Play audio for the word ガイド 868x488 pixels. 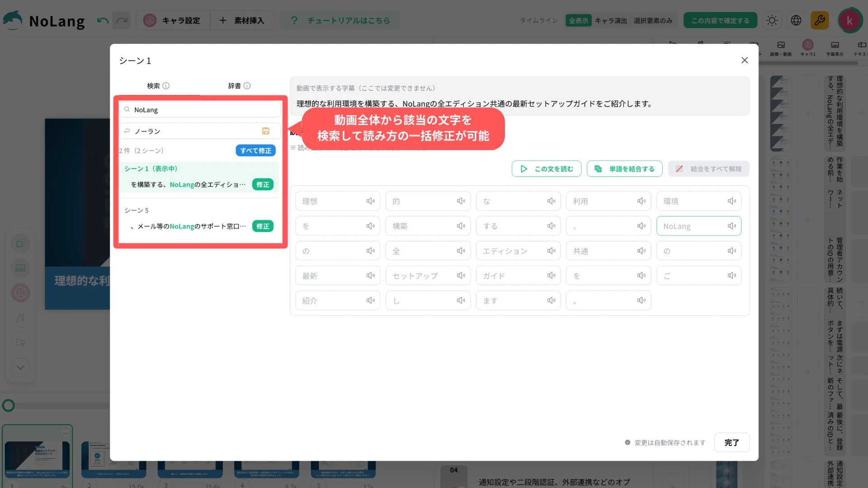click(x=551, y=276)
